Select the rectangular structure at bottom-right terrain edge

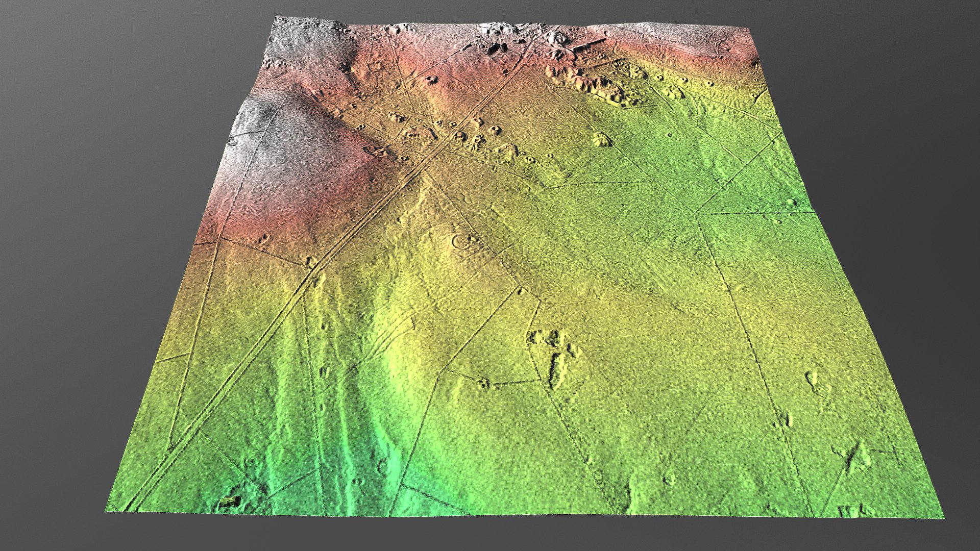[851, 510]
